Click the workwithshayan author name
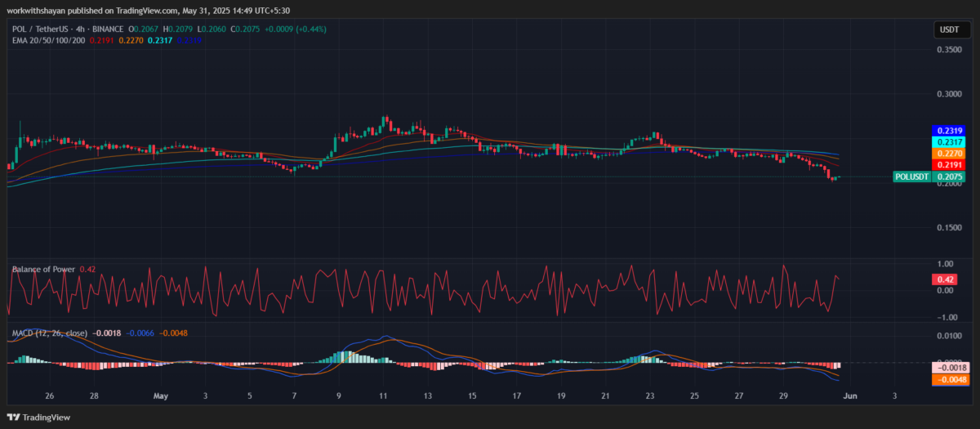This screenshot has width=980, height=429. pyautogui.click(x=38, y=11)
